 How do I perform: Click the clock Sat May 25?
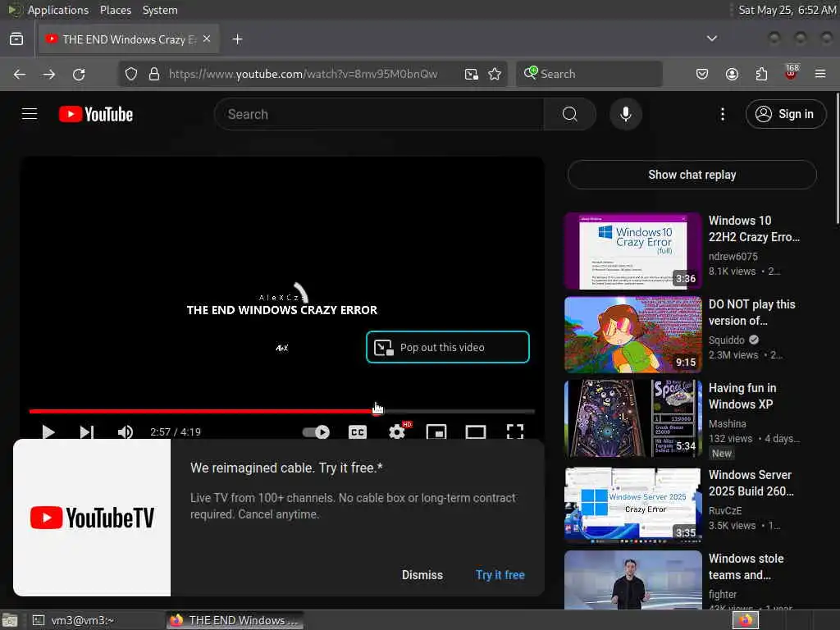tap(787, 10)
